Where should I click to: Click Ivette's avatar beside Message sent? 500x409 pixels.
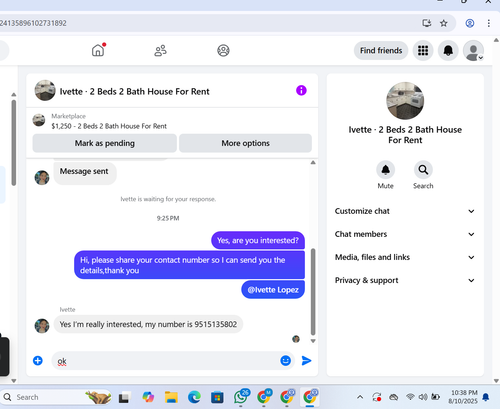coord(42,177)
